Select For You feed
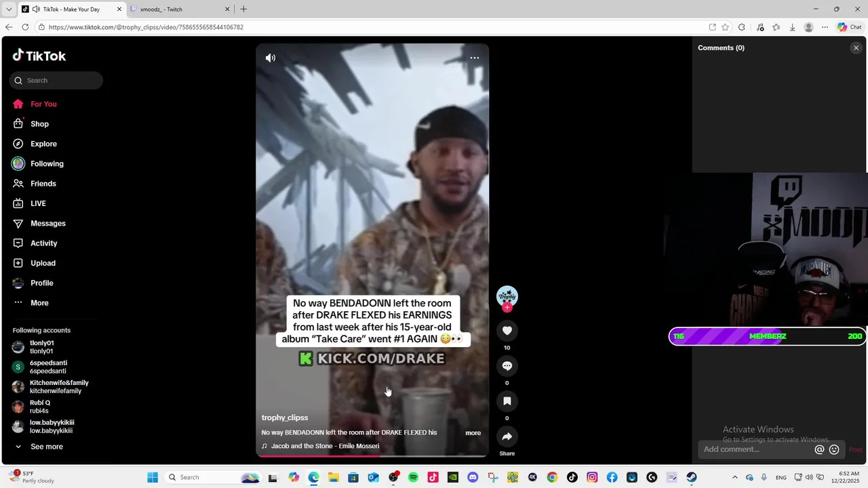868x488 pixels. point(35,104)
